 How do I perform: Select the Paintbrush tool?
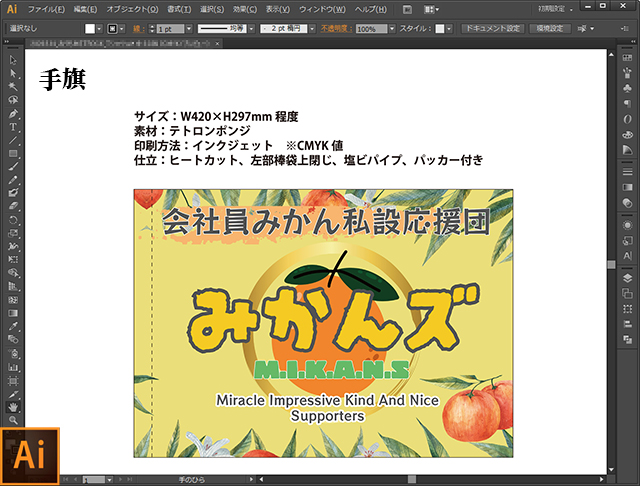13,167
